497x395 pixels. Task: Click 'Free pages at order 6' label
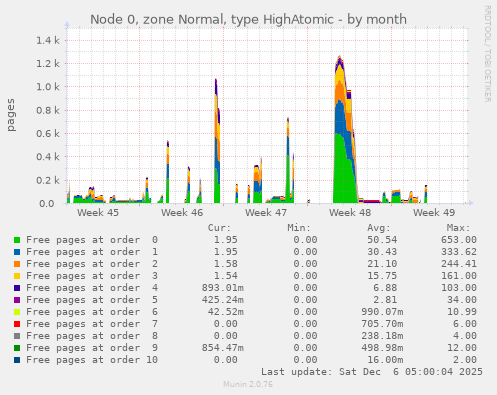click(x=92, y=312)
